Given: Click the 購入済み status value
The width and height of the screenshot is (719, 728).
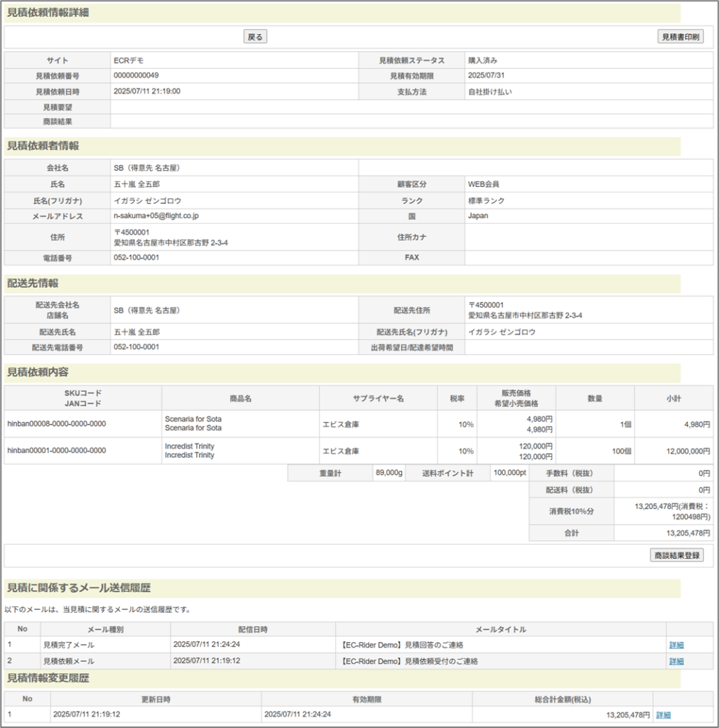Looking at the screenshot, I should (x=482, y=60).
